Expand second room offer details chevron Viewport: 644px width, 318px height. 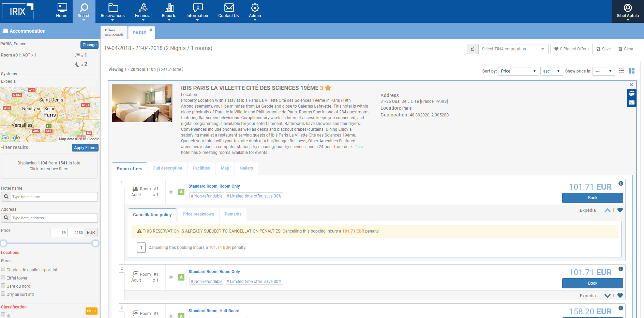(607, 296)
